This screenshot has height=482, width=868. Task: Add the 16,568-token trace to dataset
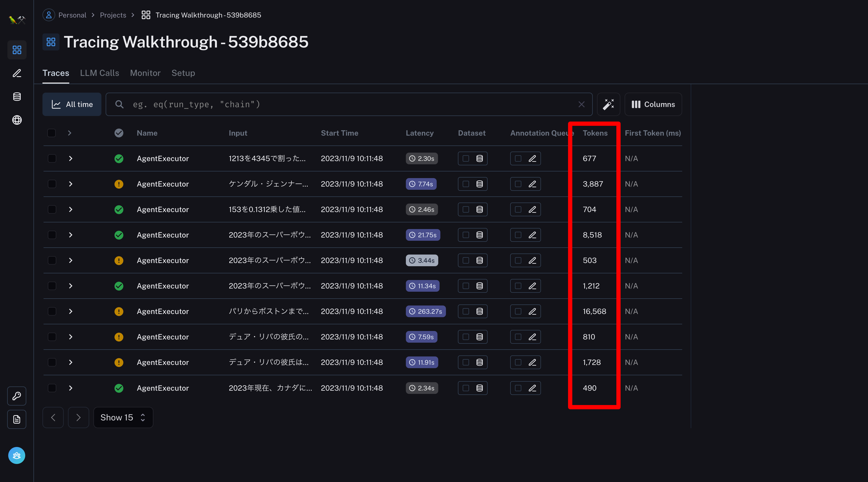(x=472, y=311)
